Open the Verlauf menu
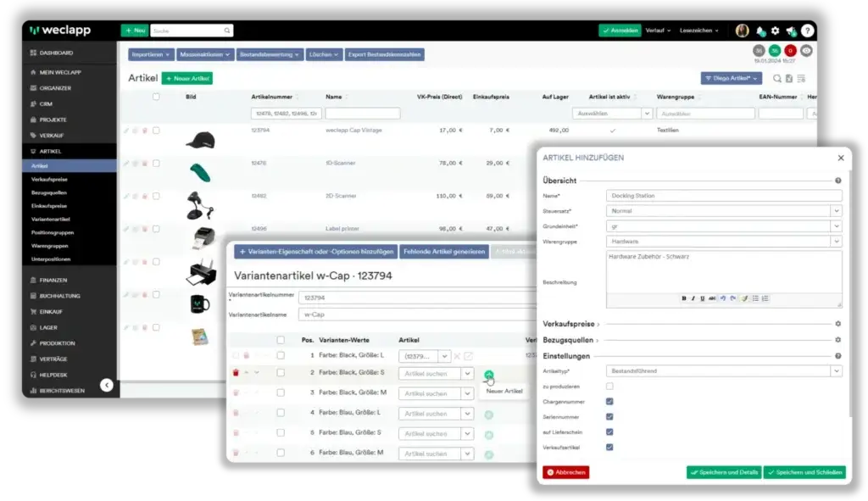This screenshot has width=868, height=501. (658, 31)
